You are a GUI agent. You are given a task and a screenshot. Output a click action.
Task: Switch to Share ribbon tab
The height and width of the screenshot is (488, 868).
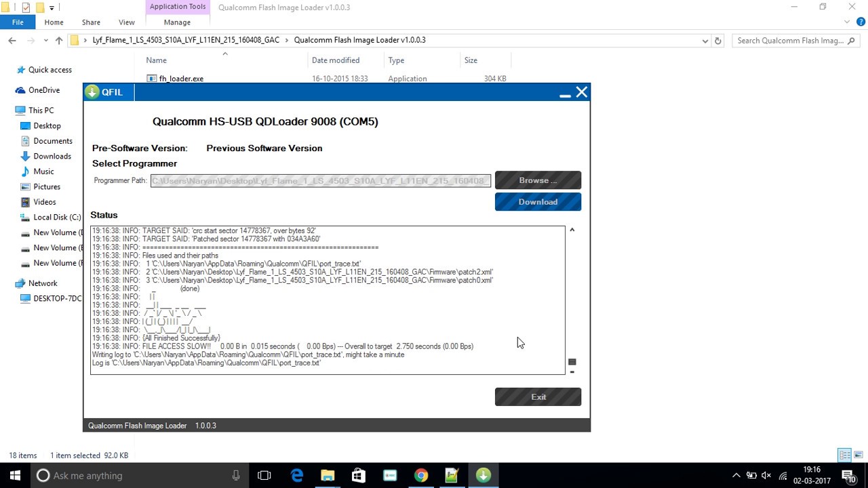point(91,22)
